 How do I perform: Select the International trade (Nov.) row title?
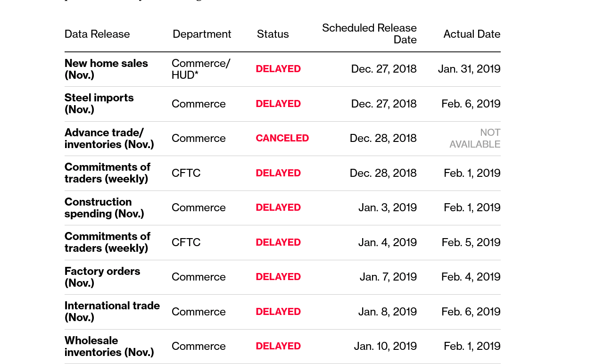(112, 312)
